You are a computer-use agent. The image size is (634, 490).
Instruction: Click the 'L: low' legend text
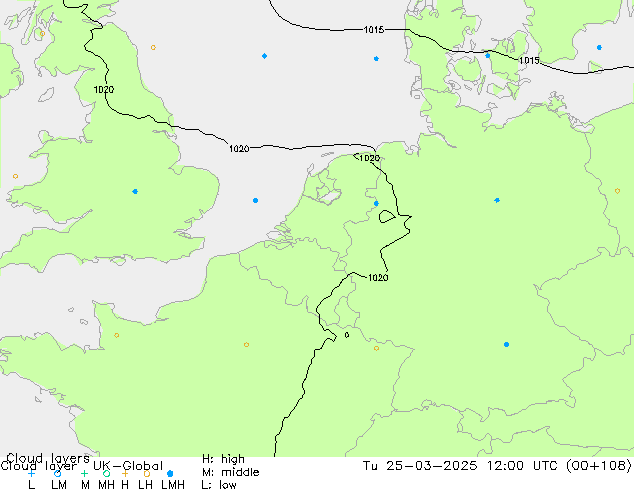click(219, 485)
